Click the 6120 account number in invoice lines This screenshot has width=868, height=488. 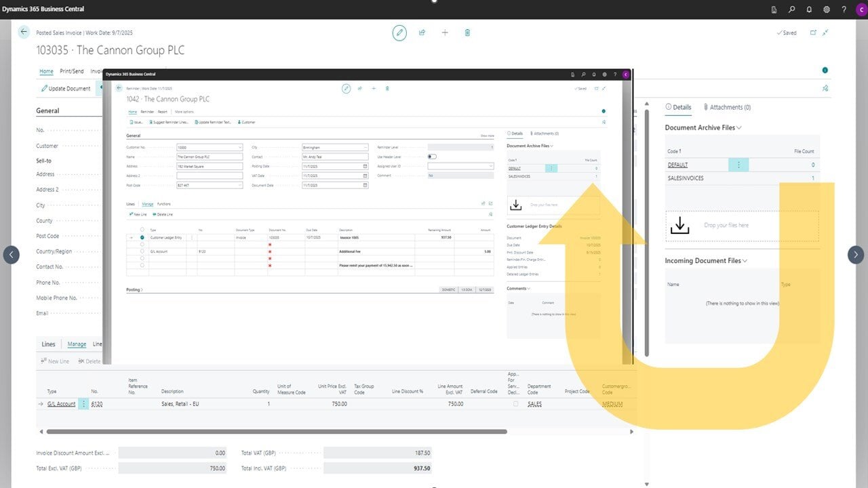(97, 404)
